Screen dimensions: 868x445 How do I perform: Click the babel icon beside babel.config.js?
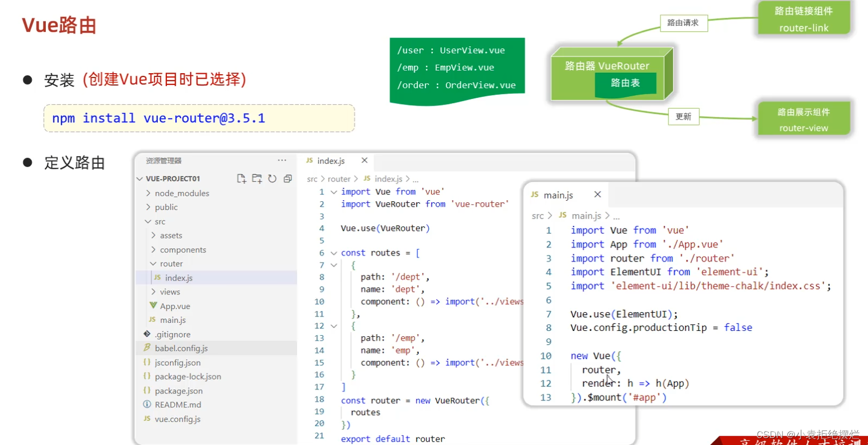click(x=147, y=348)
